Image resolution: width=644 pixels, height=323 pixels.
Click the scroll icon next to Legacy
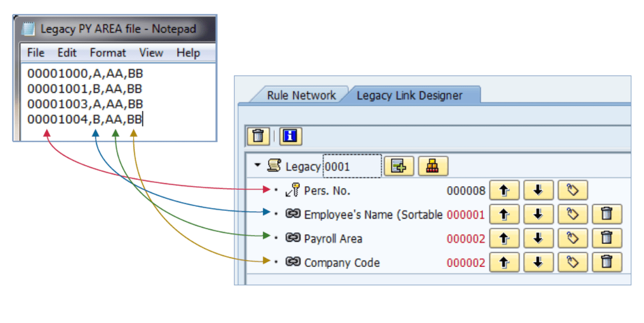tap(274, 166)
